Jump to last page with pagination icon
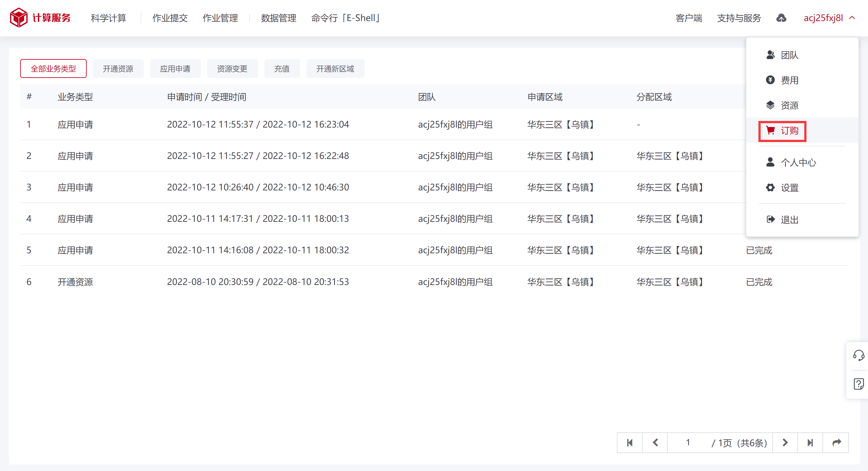Image resolution: width=868 pixels, height=471 pixels. coord(810,443)
